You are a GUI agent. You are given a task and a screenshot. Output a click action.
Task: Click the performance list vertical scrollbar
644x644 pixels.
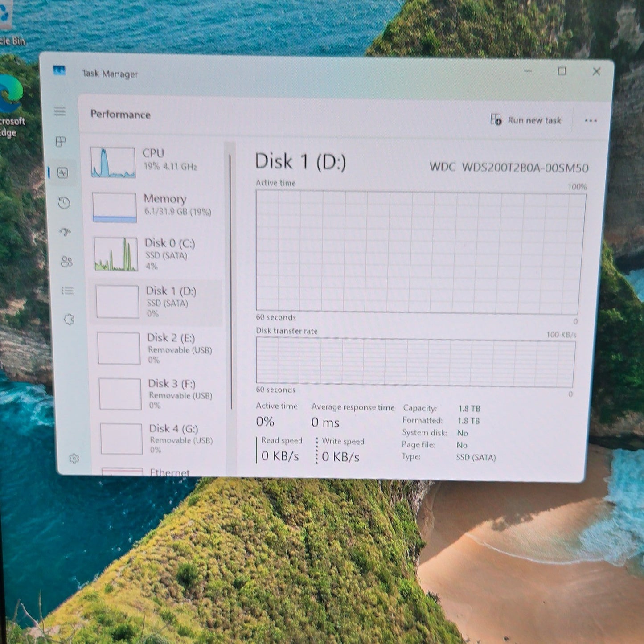click(x=231, y=281)
